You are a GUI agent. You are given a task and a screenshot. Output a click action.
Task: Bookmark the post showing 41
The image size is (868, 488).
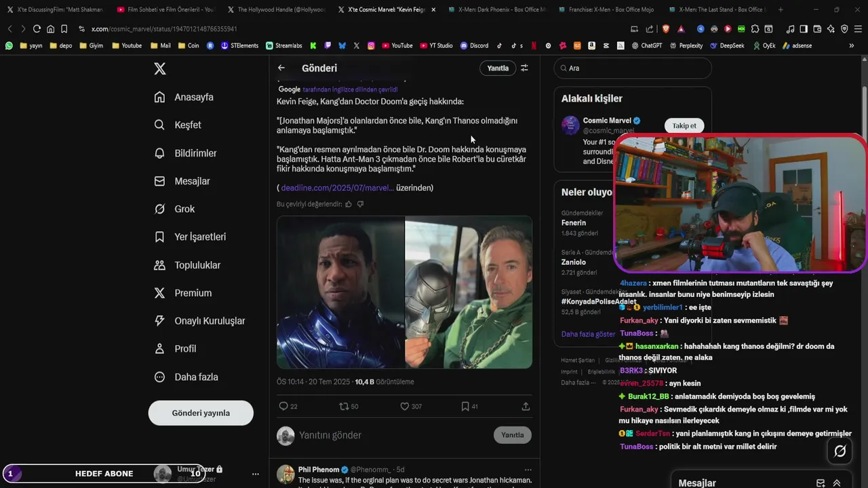tap(465, 406)
